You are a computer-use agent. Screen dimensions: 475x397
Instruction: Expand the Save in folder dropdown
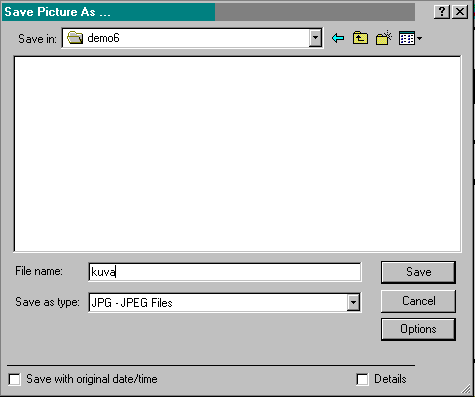(x=315, y=38)
